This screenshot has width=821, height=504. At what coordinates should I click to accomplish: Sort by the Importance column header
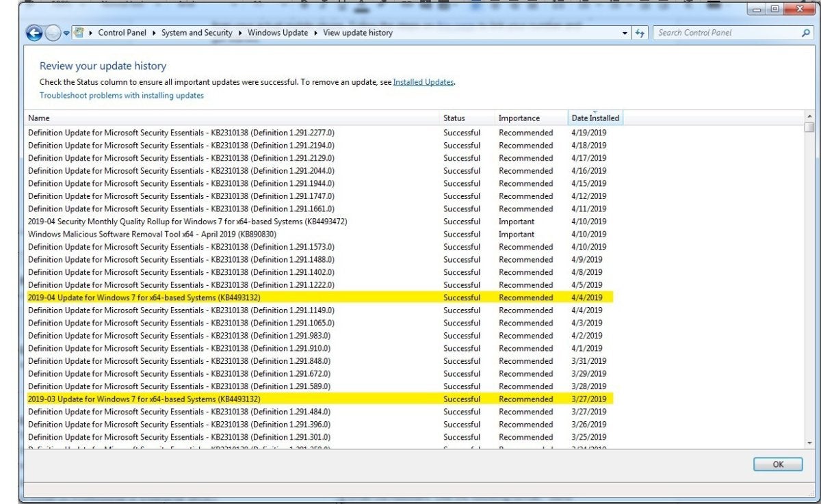point(532,118)
